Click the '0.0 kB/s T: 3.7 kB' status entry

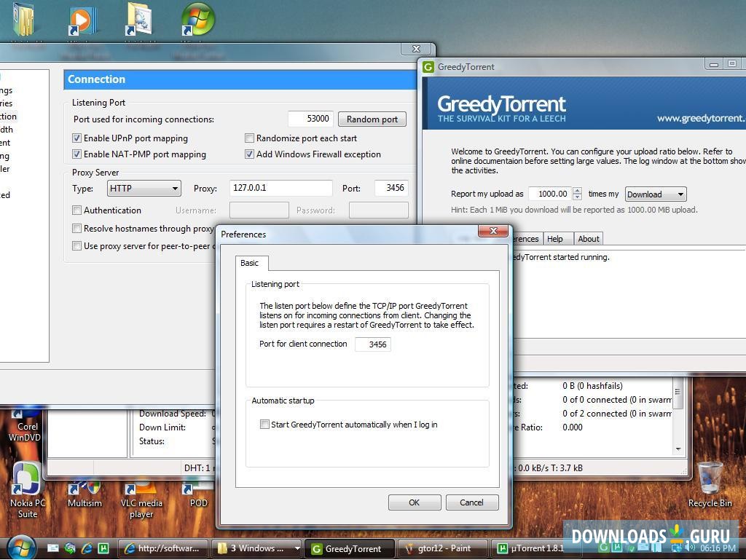coord(550,468)
